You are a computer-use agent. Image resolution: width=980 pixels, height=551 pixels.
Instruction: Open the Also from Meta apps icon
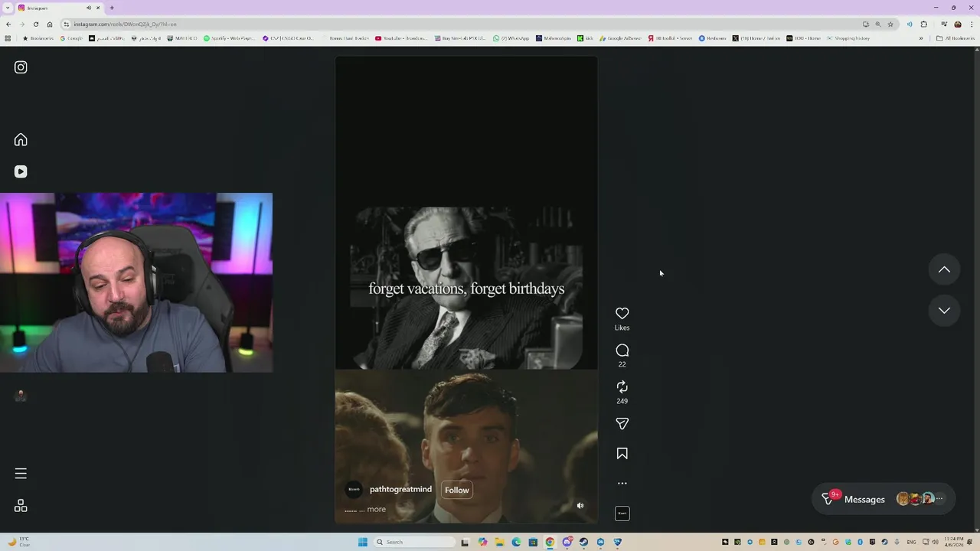pos(21,506)
